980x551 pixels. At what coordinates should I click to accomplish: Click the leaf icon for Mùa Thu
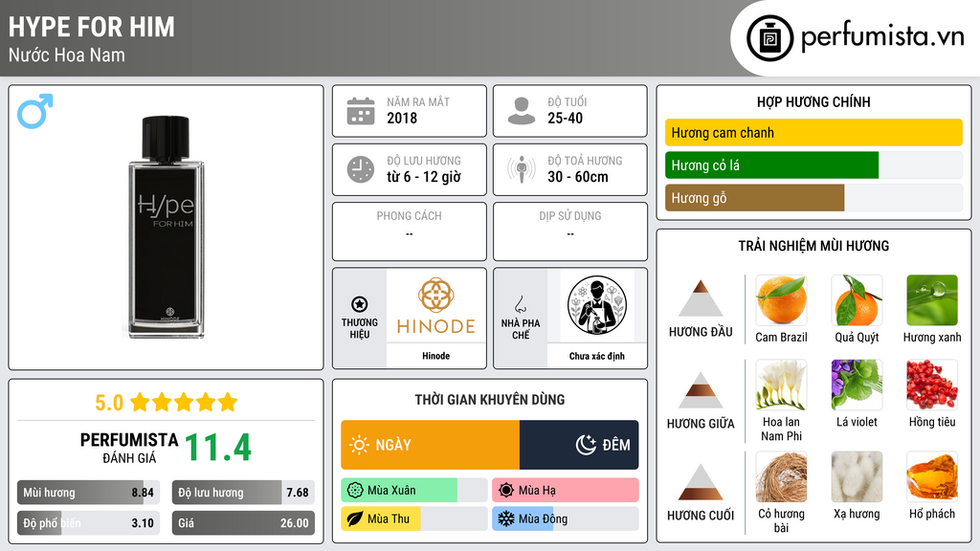click(x=355, y=518)
